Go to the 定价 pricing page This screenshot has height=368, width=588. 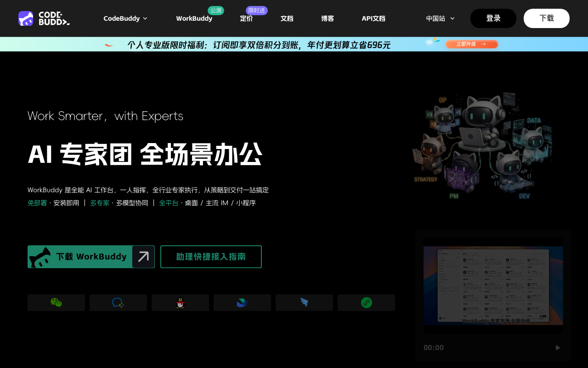point(246,18)
